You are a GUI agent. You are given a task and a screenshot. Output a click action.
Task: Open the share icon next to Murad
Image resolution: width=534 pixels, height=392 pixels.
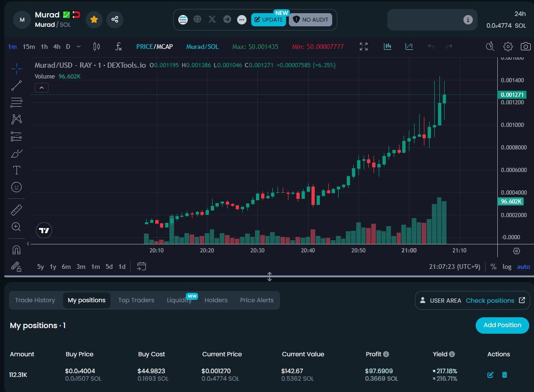(115, 20)
